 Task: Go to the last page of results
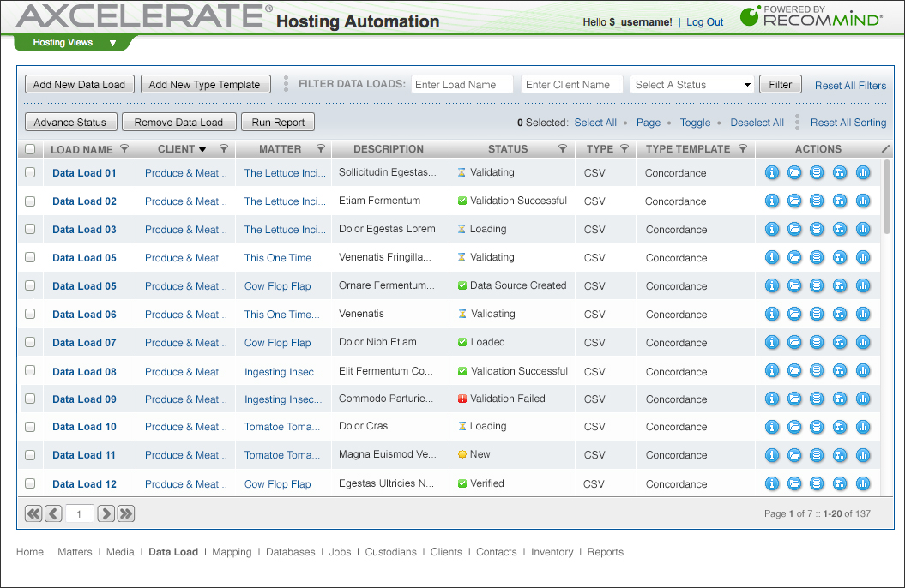pyautogui.click(x=126, y=513)
